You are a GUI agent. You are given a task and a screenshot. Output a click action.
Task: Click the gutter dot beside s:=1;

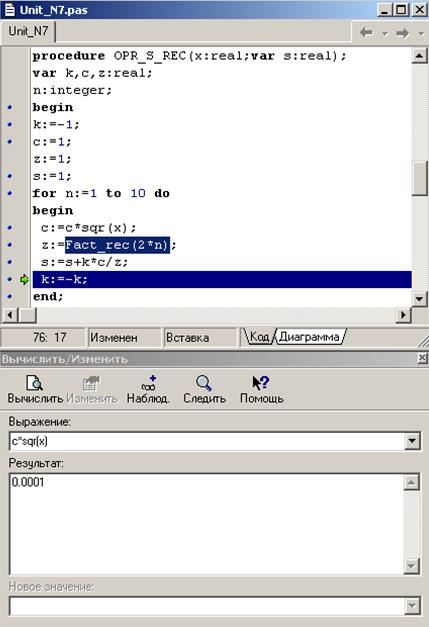click(10, 176)
